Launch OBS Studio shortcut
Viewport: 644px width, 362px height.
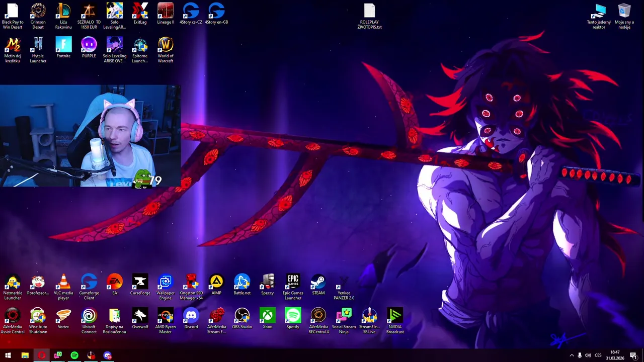point(242,318)
